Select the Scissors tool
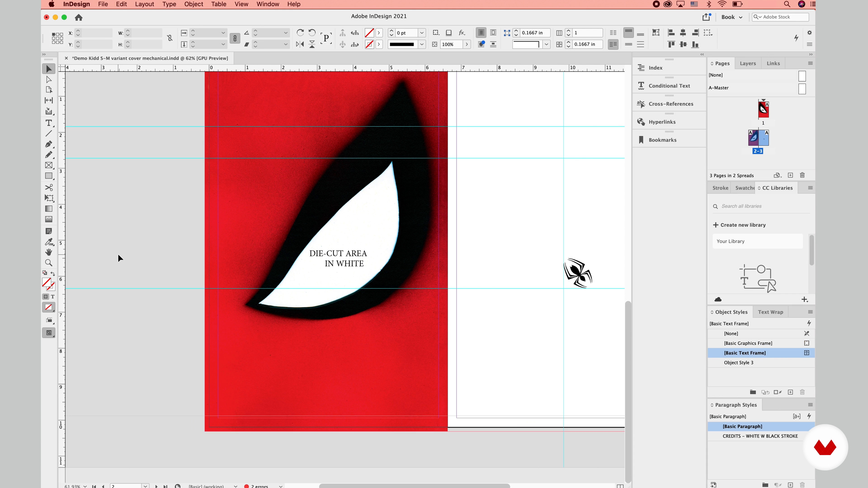868x488 pixels. (x=49, y=188)
